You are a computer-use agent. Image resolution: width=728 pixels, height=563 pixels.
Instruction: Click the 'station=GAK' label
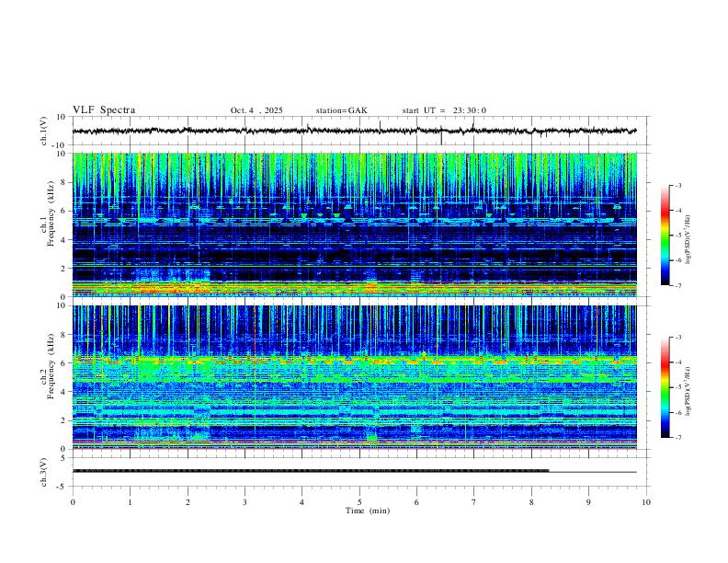[x=341, y=110]
